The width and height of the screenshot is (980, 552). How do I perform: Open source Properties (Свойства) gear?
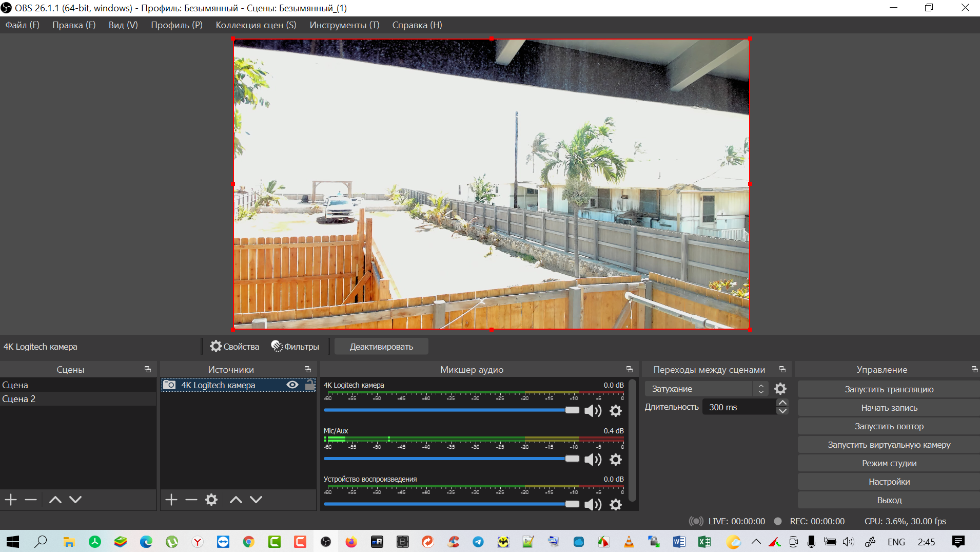pyautogui.click(x=234, y=347)
